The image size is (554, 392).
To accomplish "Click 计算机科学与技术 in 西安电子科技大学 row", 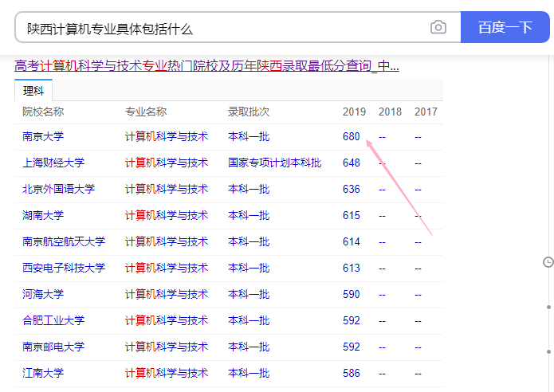I will point(167,268).
